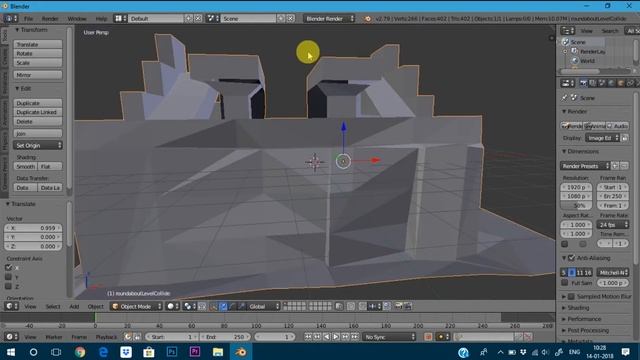Open the Timeline editor type selector
The width and height of the screenshot is (640, 360).
pyautogui.click(x=11, y=337)
